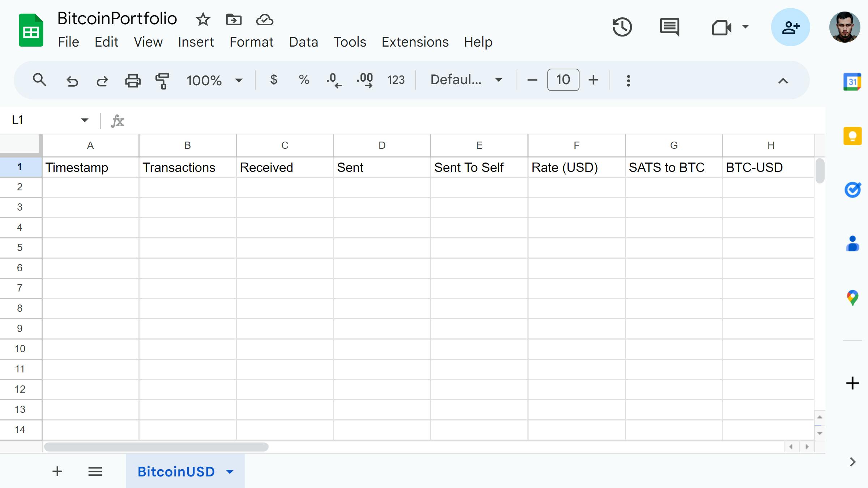Click the Add Sheet plus button
The height and width of the screenshot is (488, 868).
click(57, 471)
